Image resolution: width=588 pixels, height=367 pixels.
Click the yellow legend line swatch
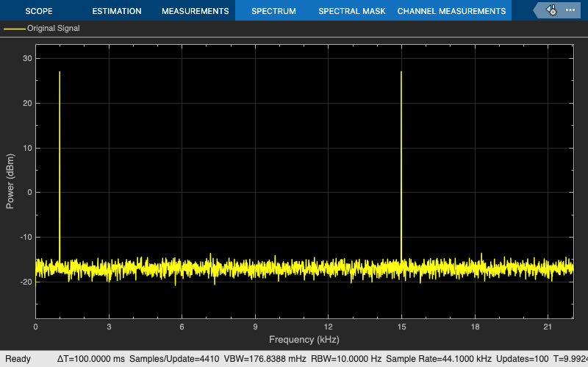14,29
